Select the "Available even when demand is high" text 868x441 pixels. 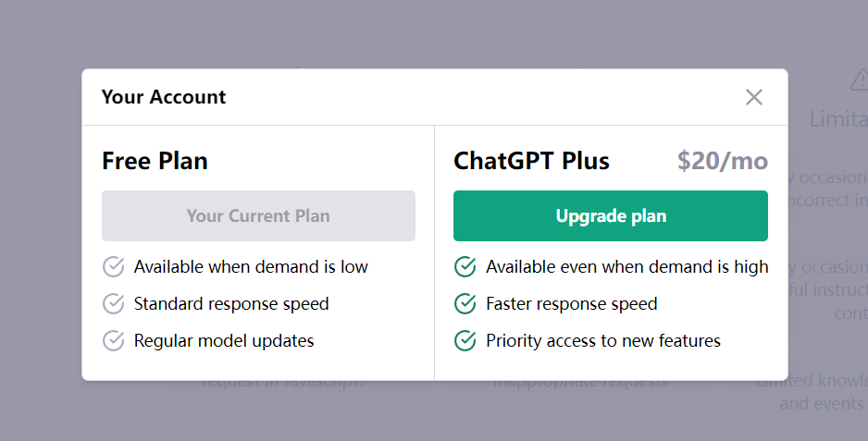click(627, 267)
